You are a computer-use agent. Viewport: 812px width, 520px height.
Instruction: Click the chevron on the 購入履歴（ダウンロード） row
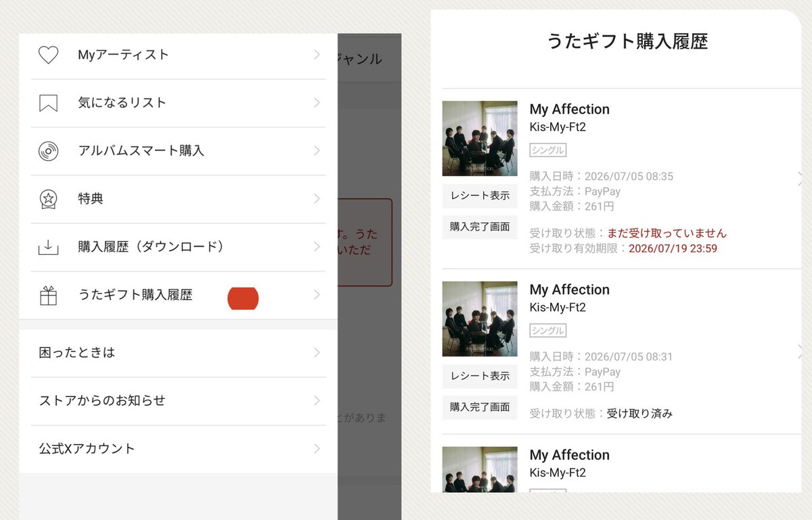click(317, 247)
